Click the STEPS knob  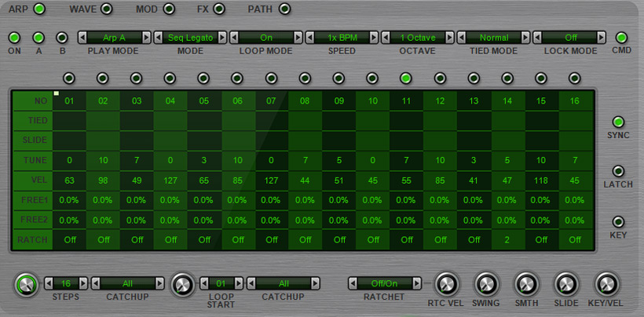coord(27,284)
